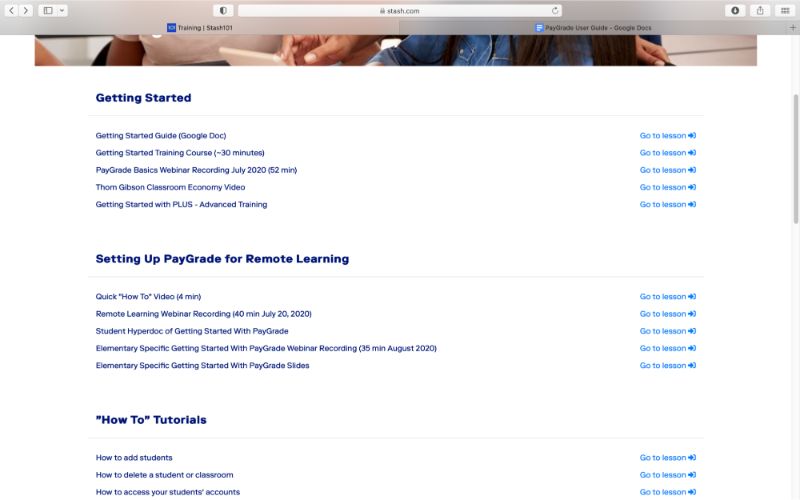Image resolution: width=800 pixels, height=500 pixels.
Task: Click the "How To" Tutorials heading
Action: point(151,420)
